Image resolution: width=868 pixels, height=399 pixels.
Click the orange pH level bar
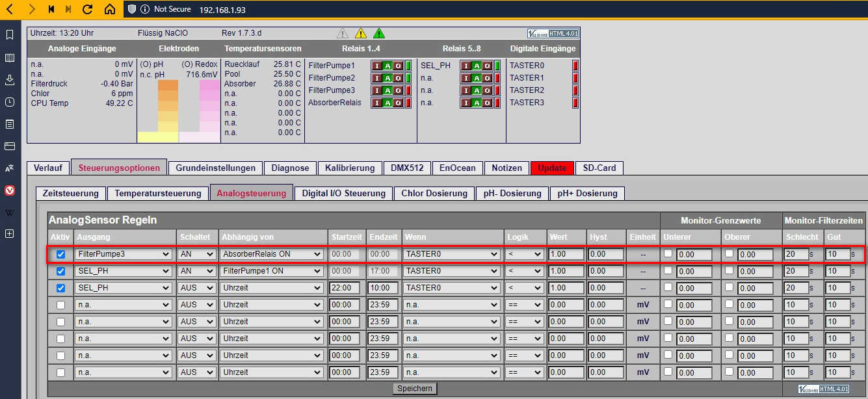[168, 106]
